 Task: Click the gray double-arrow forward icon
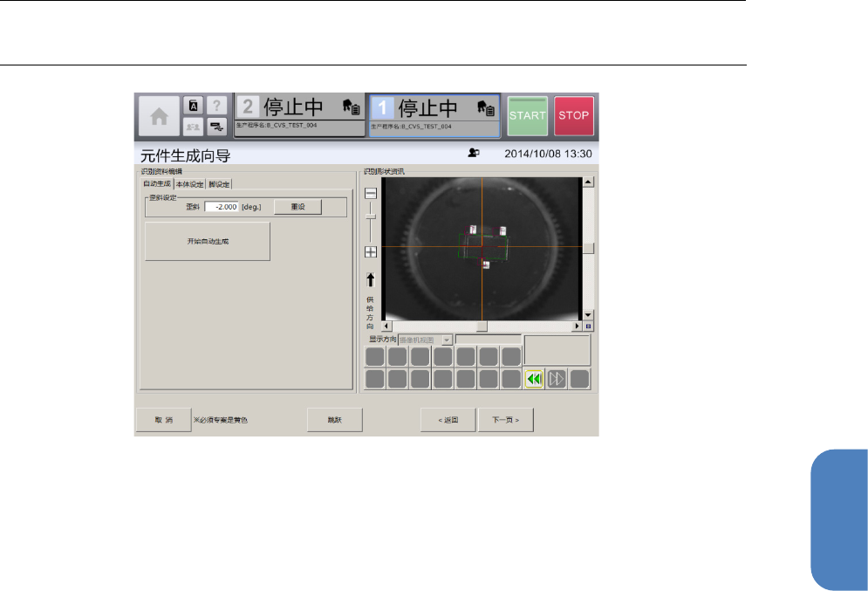[557, 378]
